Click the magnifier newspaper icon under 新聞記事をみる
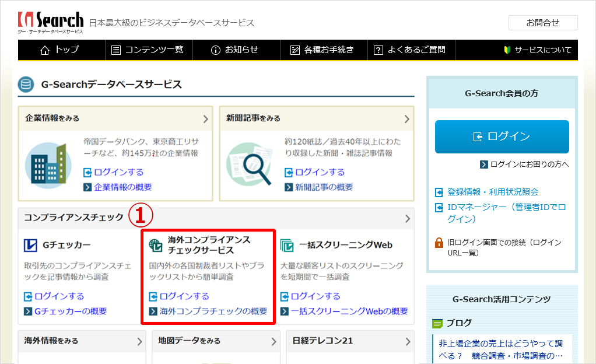 coord(249,163)
